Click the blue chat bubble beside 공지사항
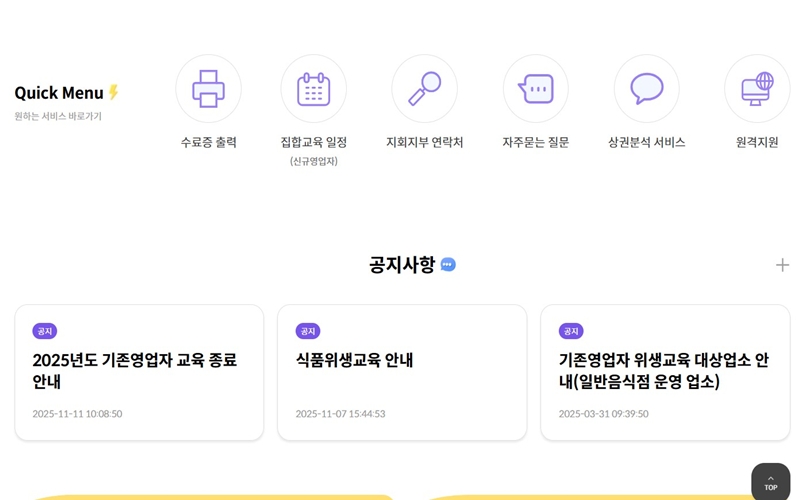The image size is (800, 500). (x=448, y=265)
